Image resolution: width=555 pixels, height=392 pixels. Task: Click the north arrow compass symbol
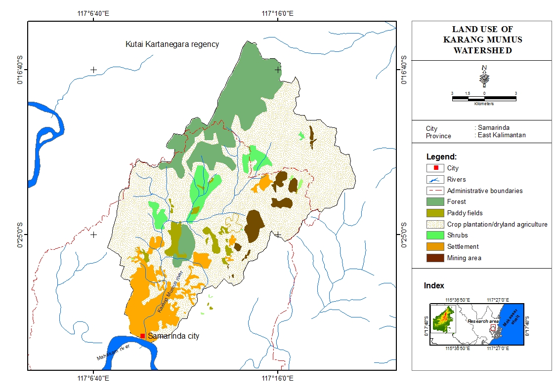tap(484, 76)
